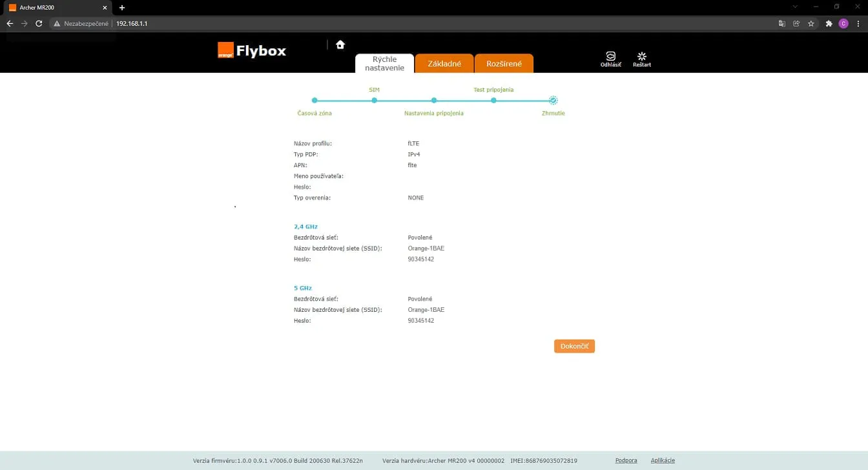
Task: Open the Podpora link in the footer
Action: point(626,460)
